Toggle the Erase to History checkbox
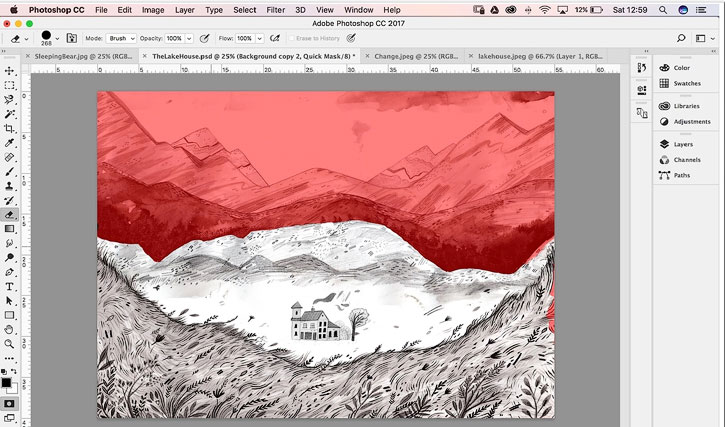725x427 pixels. pos(292,38)
